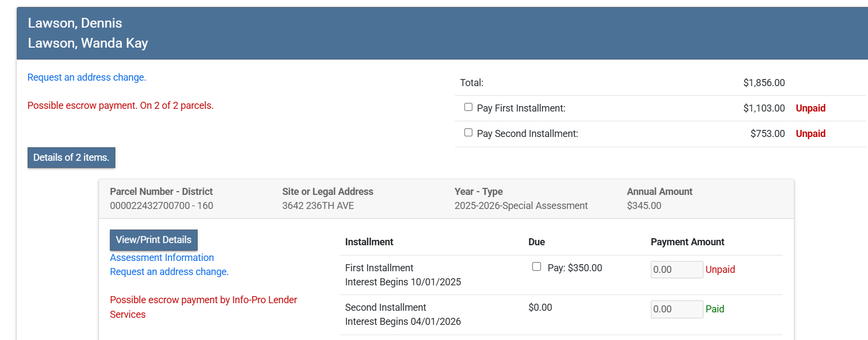Click the Unpaid status beside $1,103.00
The width and height of the screenshot is (868, 340).
coord(810,108)
